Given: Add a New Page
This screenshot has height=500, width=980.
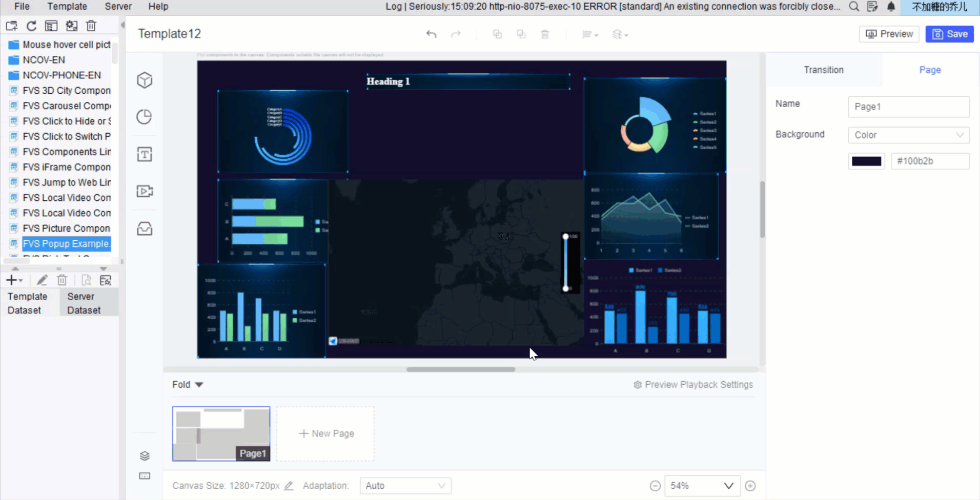Looking at the screenshot, I should pyautogui.click(x=325, y=434).
